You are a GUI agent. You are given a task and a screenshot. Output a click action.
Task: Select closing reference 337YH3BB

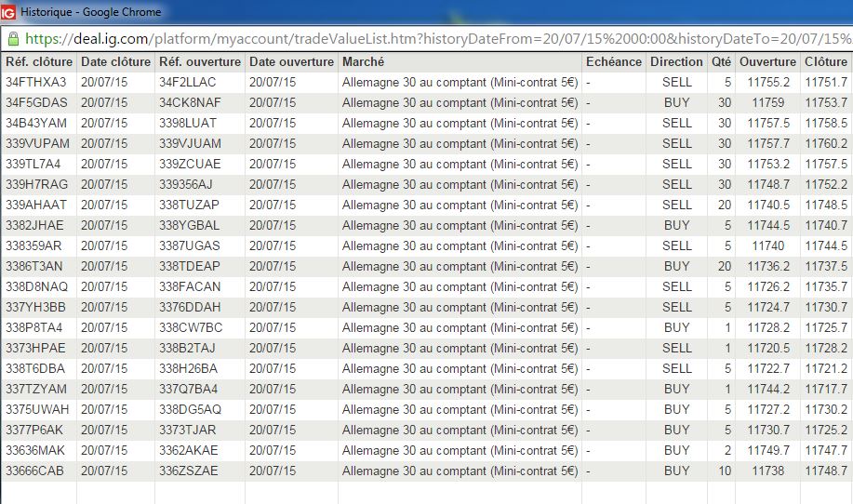(35, 307)
